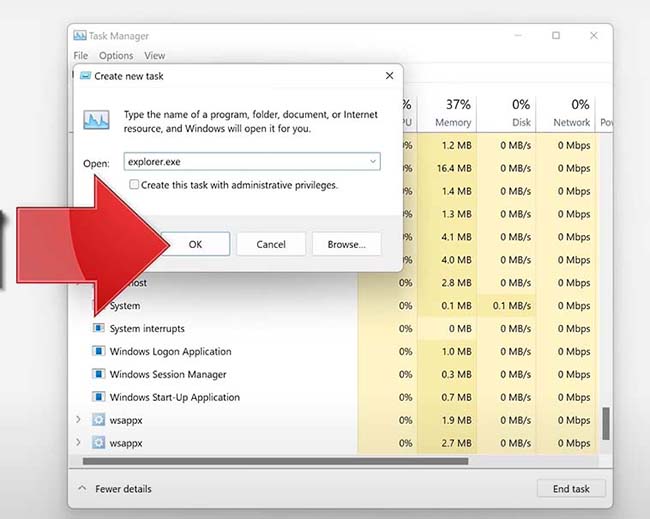This screenshot has width=650, height=519.
Task: Click the icon of the 2.7 MB wsappx row
Action: pos(98,443)
